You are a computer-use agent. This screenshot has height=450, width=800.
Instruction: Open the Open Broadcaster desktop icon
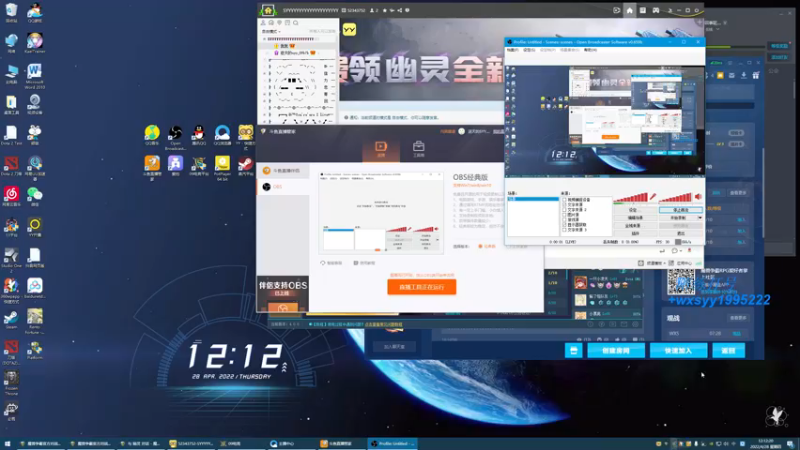pyautogui.click(x=175, y=137)
